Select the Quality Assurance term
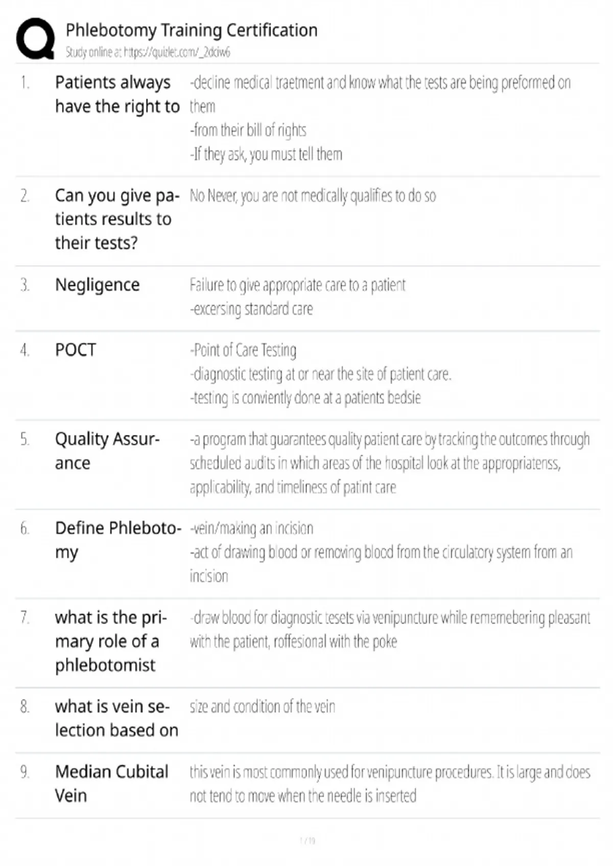This screenshot has width=613, height=868. pyautogui.click(x=107, y=451)
